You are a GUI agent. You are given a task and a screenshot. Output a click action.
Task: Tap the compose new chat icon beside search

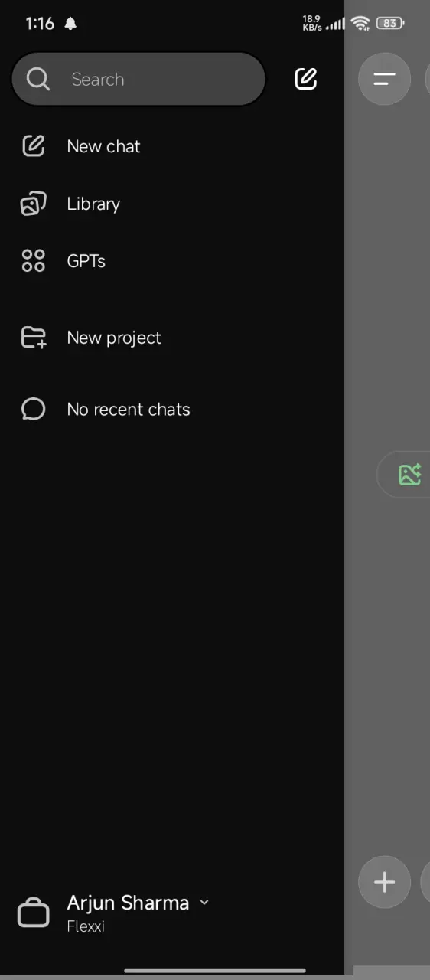305,79
